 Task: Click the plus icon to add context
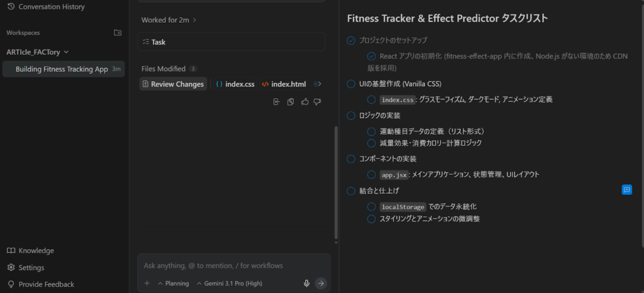pos(147,283)
